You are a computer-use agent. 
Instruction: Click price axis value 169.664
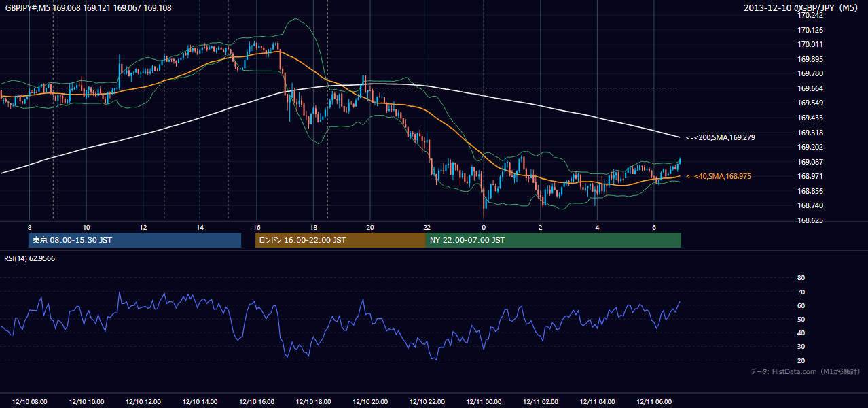[810, 88]
